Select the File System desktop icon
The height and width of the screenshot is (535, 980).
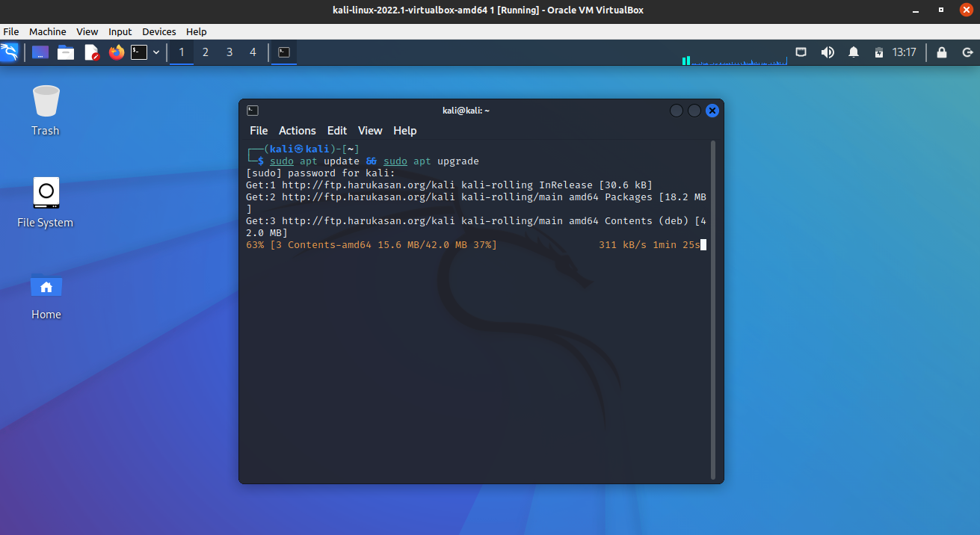46,202
